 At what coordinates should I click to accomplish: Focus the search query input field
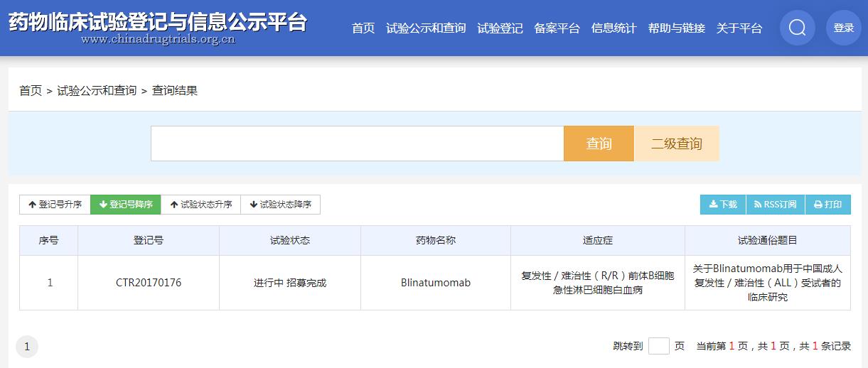[357, 144]
